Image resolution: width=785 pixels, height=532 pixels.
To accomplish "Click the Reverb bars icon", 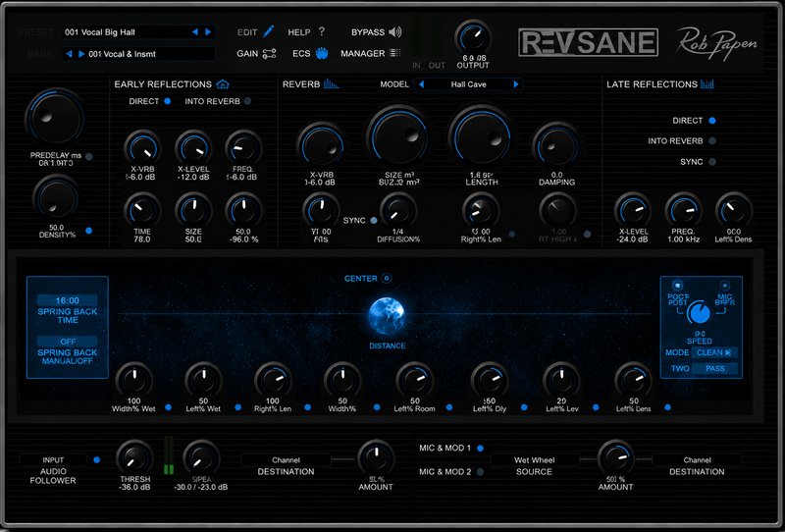I will click(331, 83).
